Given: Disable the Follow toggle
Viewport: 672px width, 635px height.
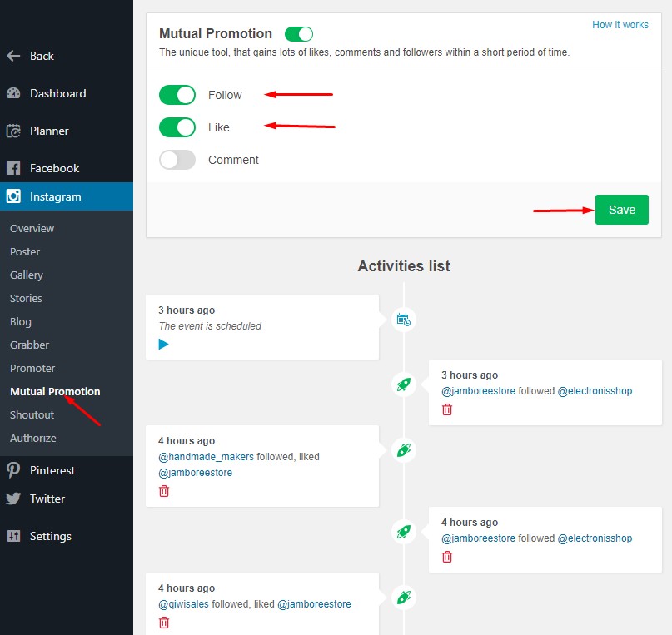Looking at the screenshot, I should pos(177,95).
